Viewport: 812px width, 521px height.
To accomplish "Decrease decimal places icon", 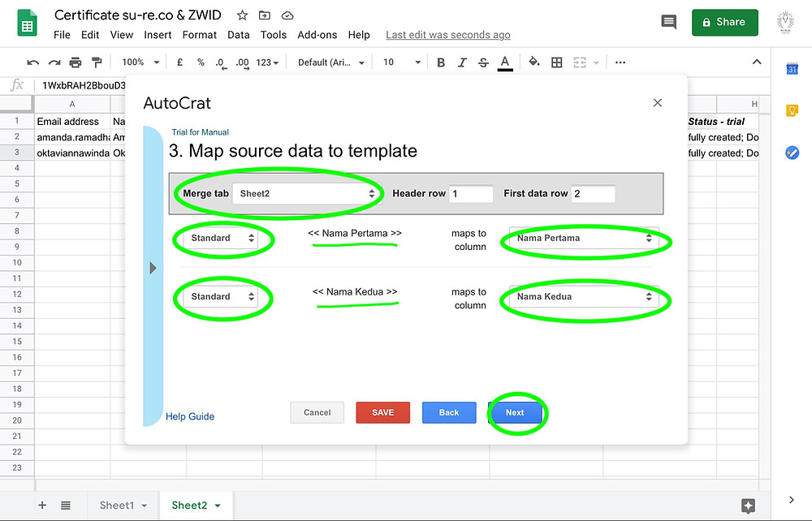I will point(221,63).
